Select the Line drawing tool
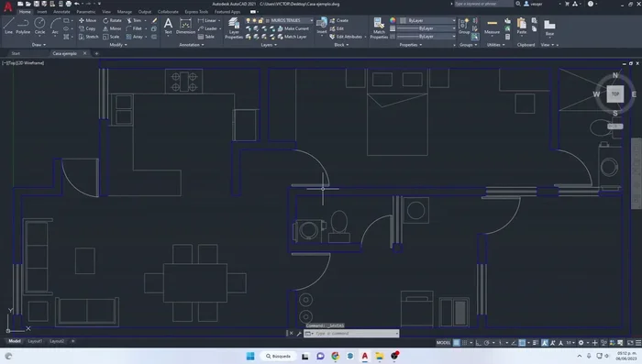This screenshot has width=642, height=364. (8, 26)
